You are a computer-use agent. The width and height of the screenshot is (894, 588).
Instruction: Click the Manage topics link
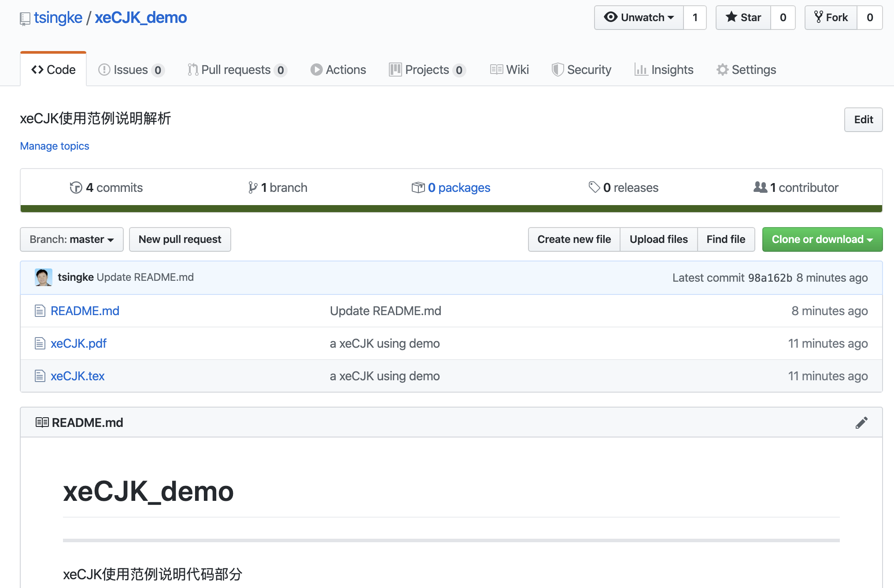coord(55,146)
